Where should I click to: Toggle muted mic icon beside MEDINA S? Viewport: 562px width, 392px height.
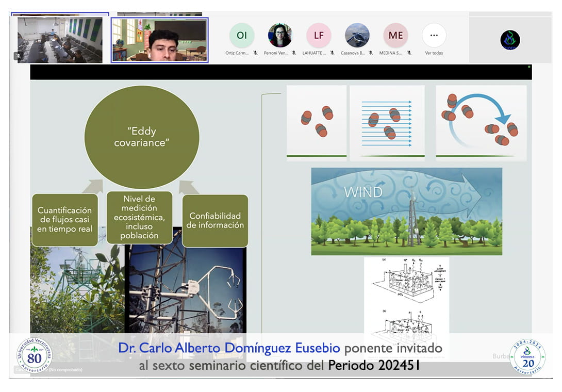409,53
